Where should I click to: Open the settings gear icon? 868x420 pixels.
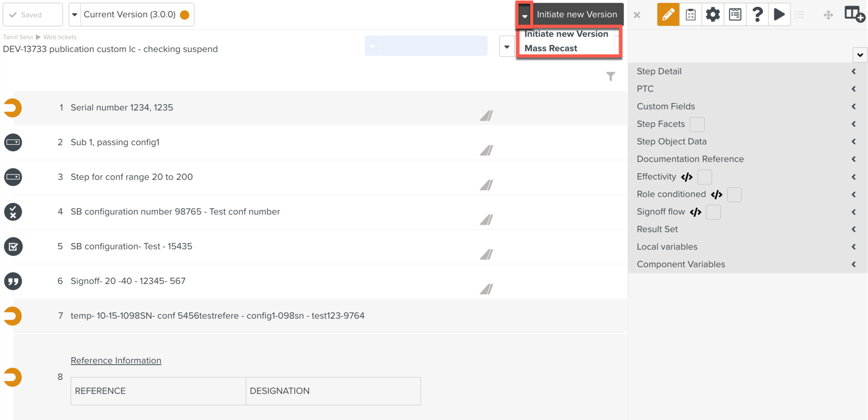click(713, 14)
